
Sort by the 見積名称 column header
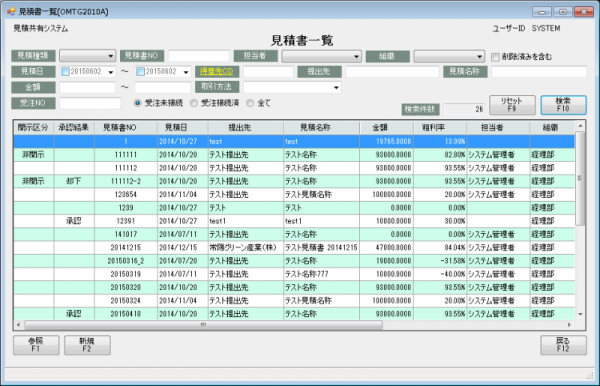point(321,128)
